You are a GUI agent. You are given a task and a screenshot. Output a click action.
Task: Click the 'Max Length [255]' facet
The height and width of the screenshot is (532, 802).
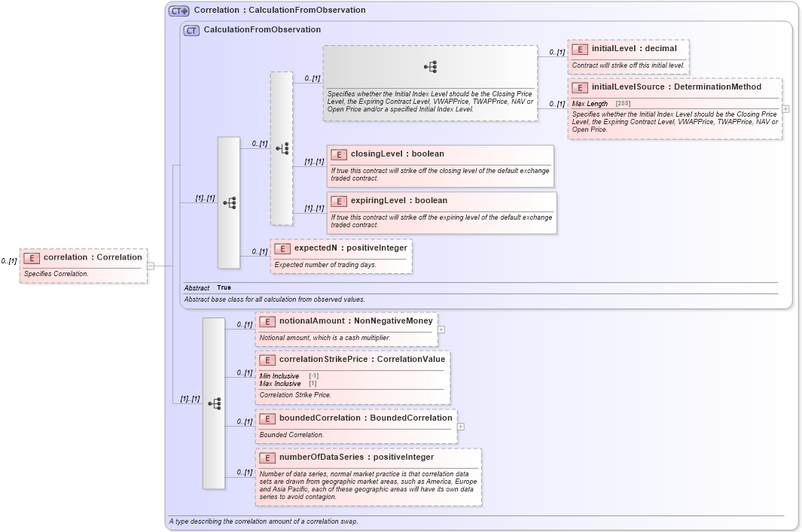click(x=602, y=103)
